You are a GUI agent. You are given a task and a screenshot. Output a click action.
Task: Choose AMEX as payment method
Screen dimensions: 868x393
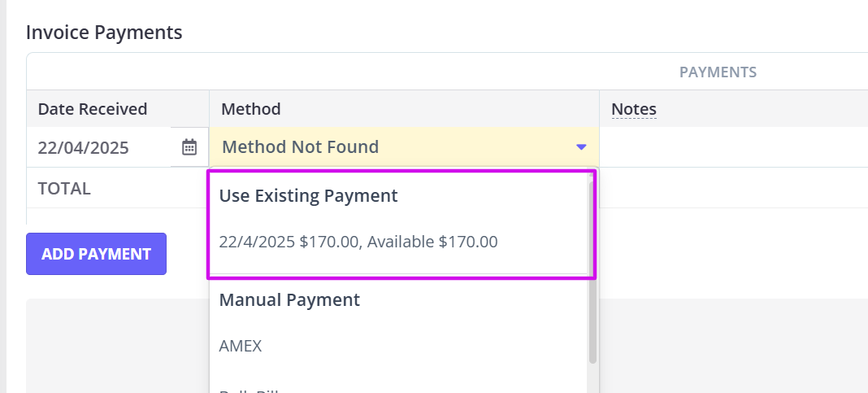pos(241,346)
